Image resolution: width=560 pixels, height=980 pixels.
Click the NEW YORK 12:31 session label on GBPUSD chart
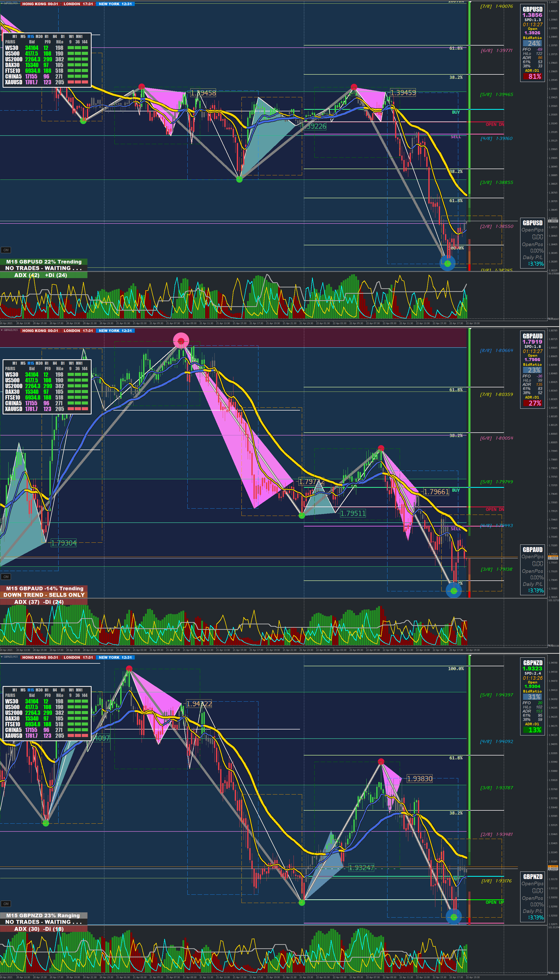[115, 4]
